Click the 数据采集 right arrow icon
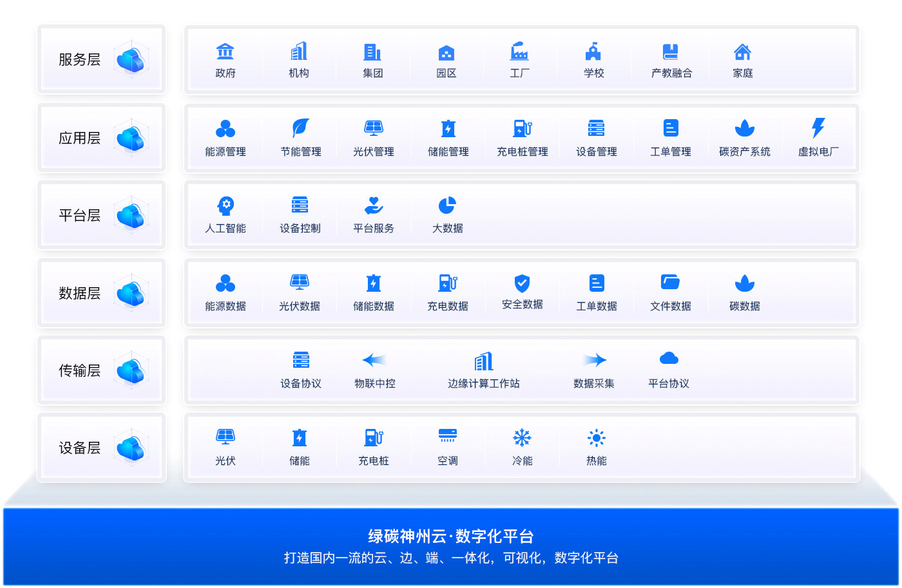Screen dimensions: 902x588 tap(595, 360)
